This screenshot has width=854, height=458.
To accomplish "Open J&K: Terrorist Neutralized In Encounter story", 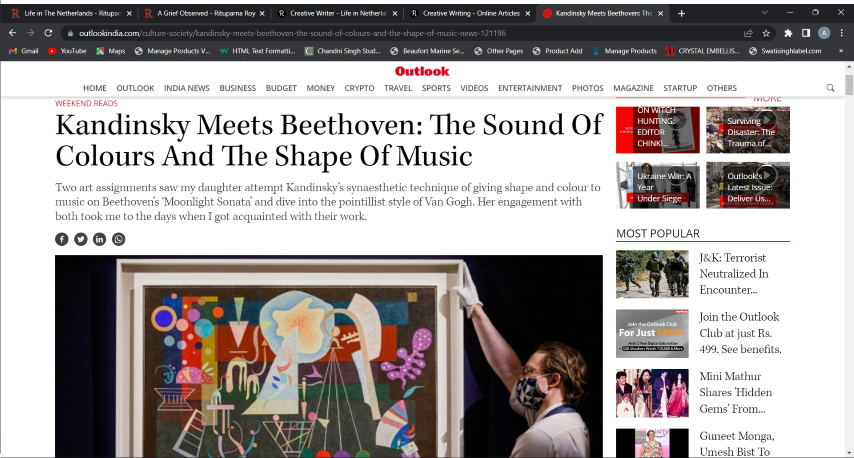I will [734, 274].
